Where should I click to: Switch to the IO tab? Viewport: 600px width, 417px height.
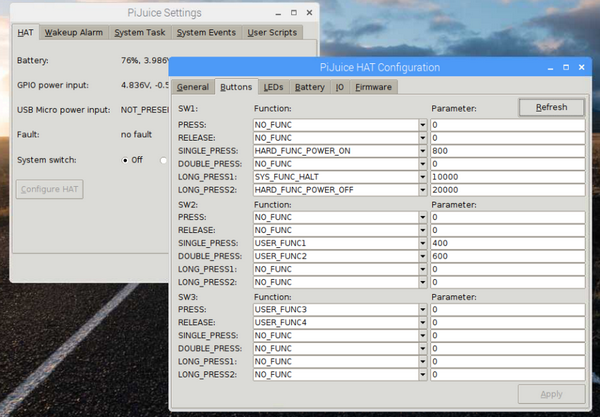pyautogui.click(x=339, y=87)
